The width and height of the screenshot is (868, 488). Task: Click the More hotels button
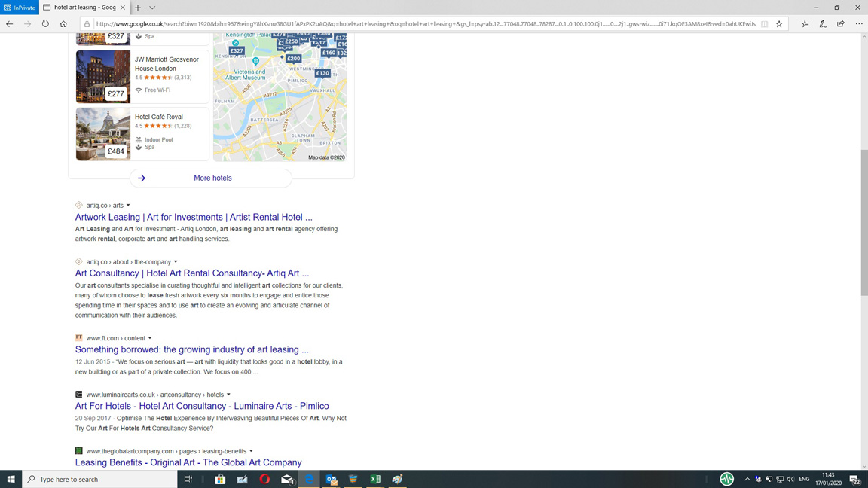tap(211, 178)
